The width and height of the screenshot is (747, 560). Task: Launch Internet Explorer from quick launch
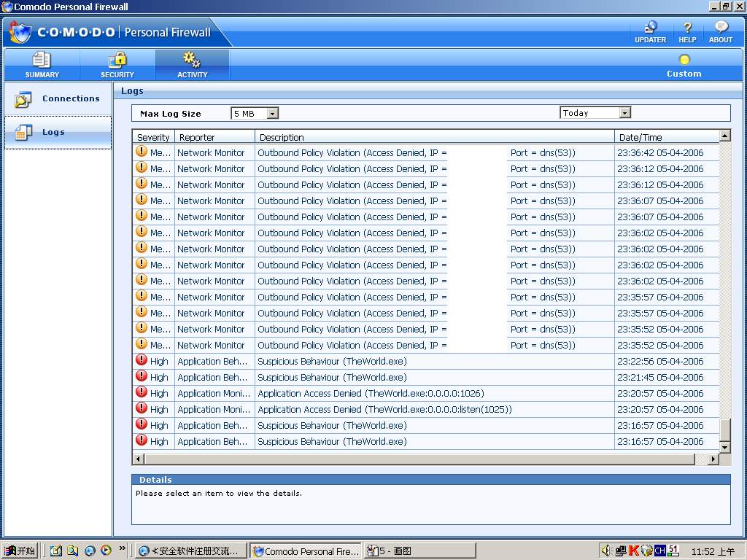[90, 551]
